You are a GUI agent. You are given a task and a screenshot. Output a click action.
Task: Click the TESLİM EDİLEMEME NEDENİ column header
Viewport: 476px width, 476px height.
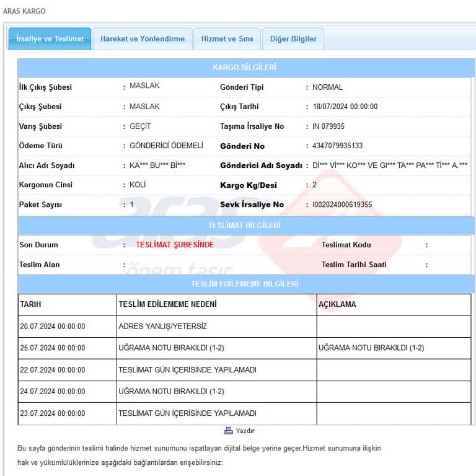tap(167, 304)
